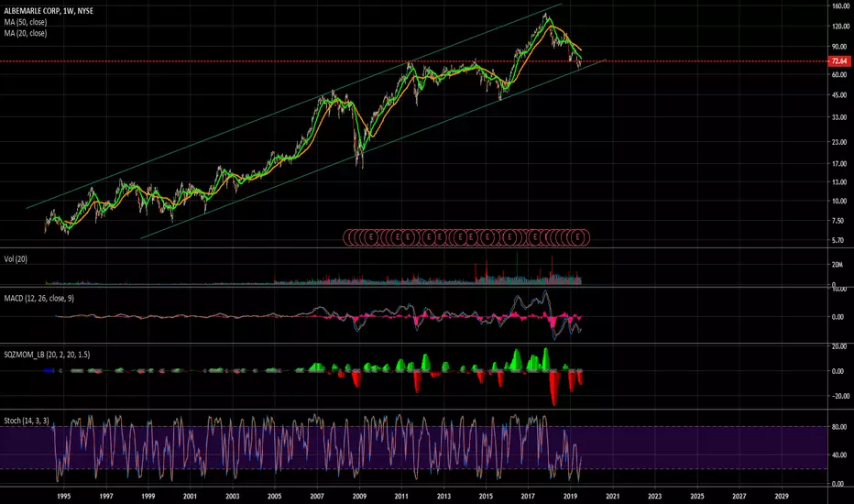Click the 2027 label on time axis

(x=739, y=497)
